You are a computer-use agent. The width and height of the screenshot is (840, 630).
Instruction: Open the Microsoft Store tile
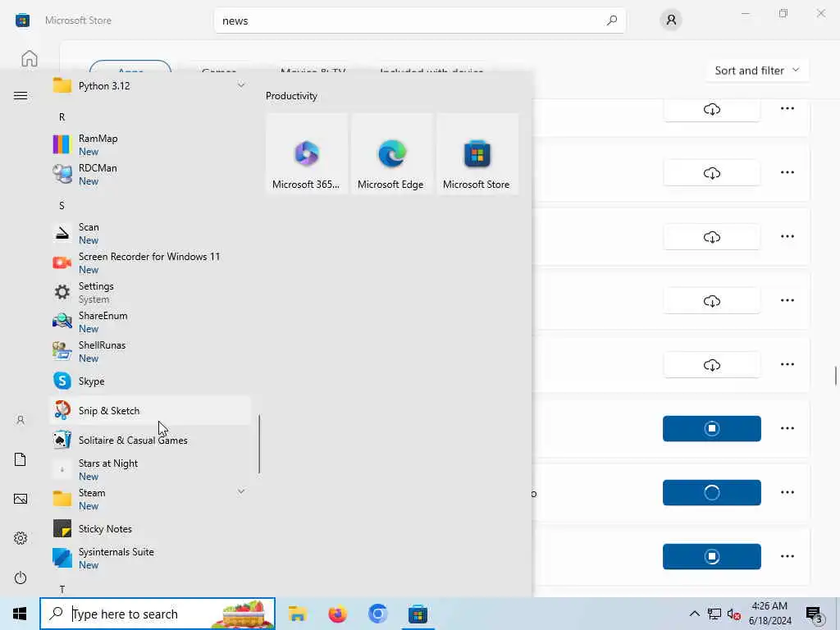click(x=477, y=153)
